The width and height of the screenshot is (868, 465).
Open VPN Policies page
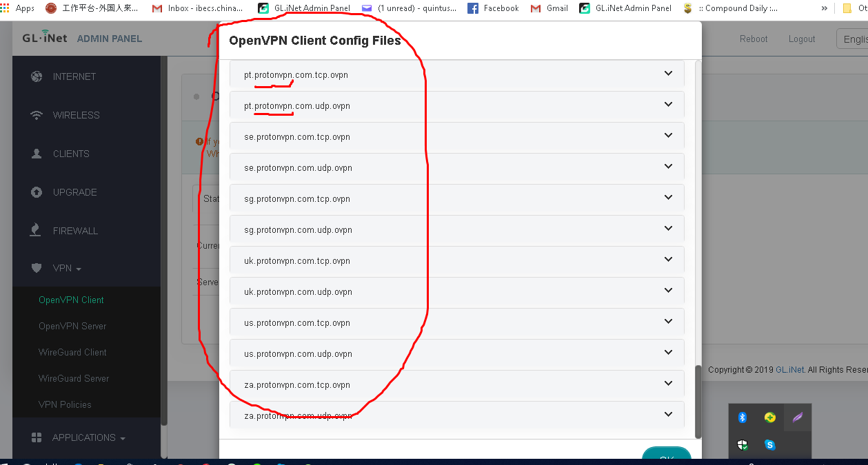[65, 404]
